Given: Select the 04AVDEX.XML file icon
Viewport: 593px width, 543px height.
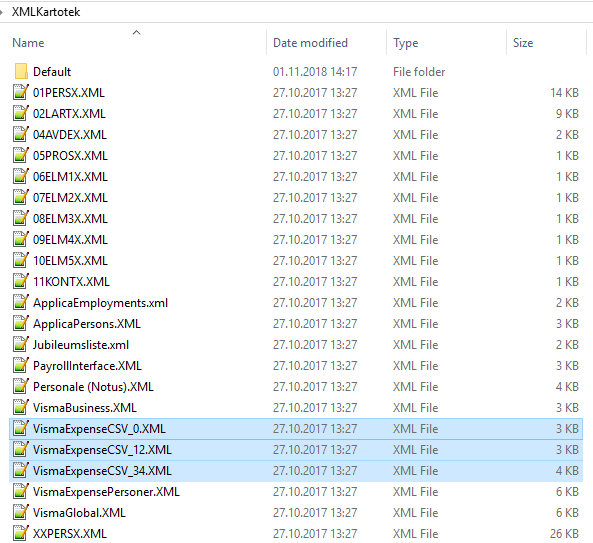Looking at the screenshot, I should point(21,134).
